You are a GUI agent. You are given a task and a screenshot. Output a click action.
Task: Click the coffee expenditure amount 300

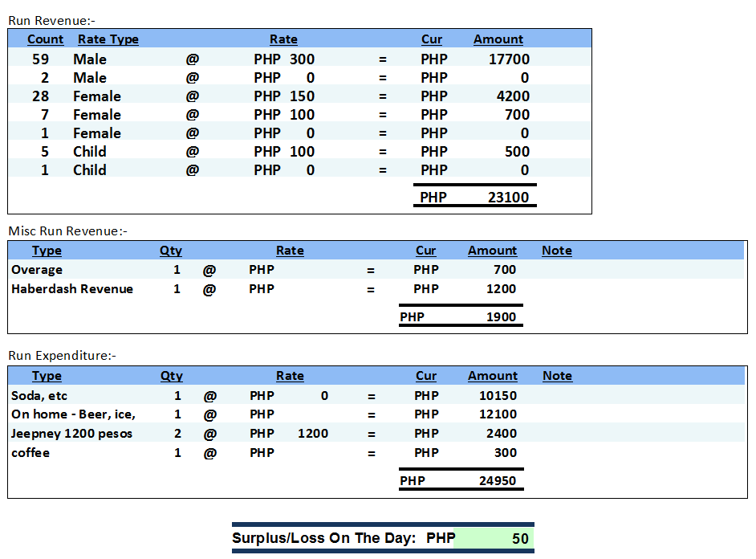pyautogui.click(x=505, y=453)
